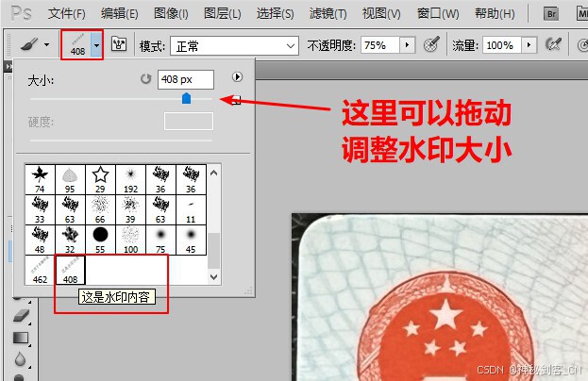Select the leaf brush 95
This screenshot has height=381, width=588.
[70, 179]
